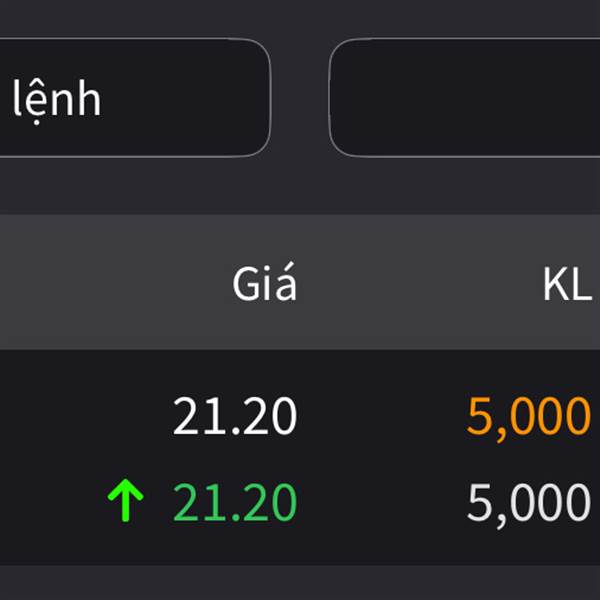The image size is (600, 600).
Task: Click the "lệnh" text label
Action: click(x=57, y=100)
